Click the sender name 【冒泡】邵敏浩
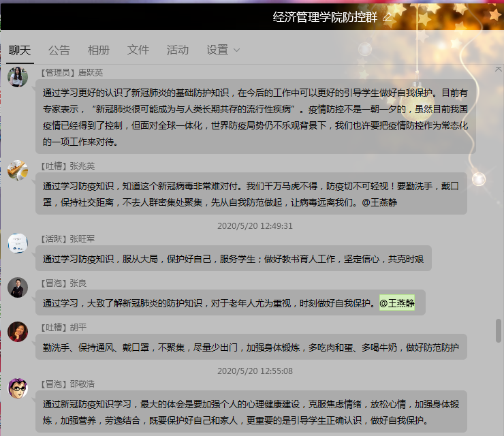This screenshot has height=436, width=504. click(67, 384)
